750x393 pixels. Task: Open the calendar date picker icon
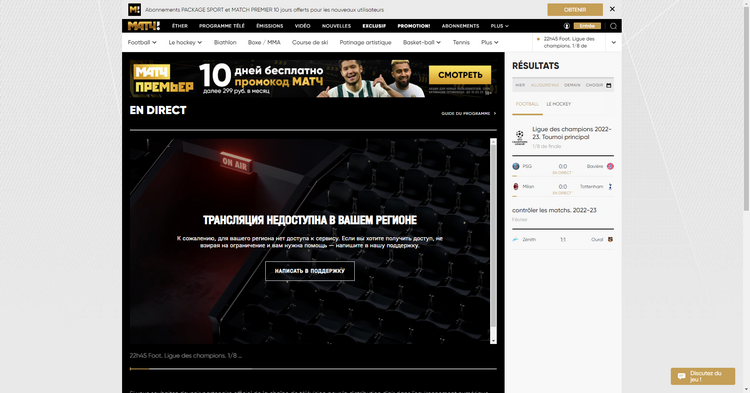609,85
